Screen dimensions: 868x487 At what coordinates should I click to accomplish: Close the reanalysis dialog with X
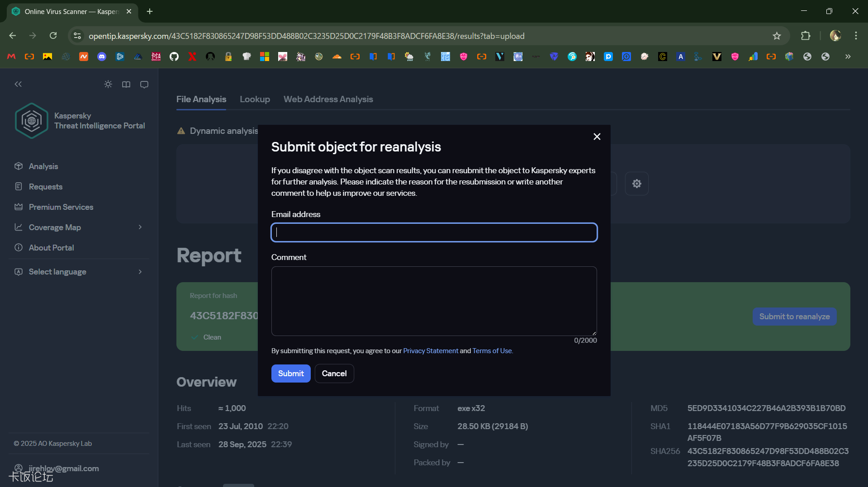(x=597, y=137)
